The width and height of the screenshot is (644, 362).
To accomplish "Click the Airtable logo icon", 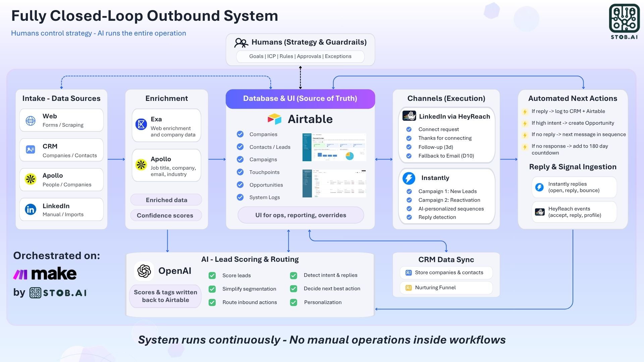I will 274,119.
